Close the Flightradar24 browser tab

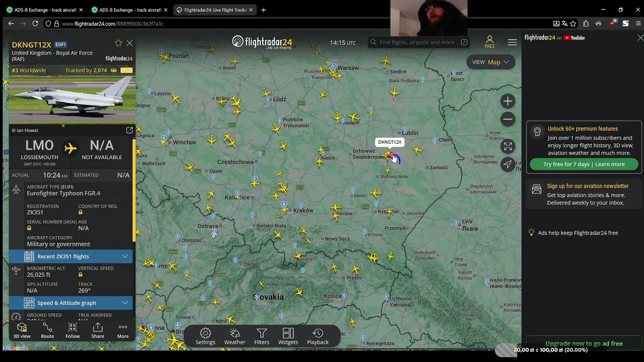(x=252, y=10)
